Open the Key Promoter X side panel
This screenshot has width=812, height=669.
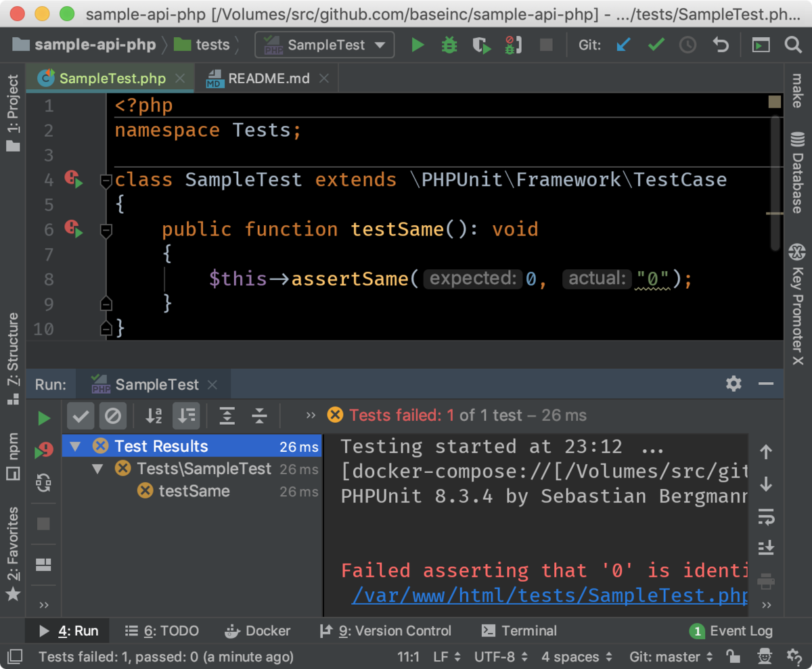(797, 304)
